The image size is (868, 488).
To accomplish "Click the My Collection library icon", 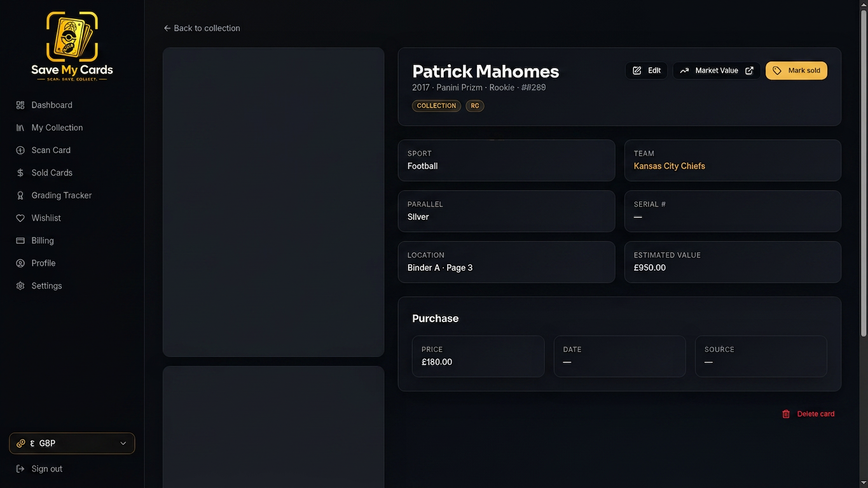I will (20, 128).
